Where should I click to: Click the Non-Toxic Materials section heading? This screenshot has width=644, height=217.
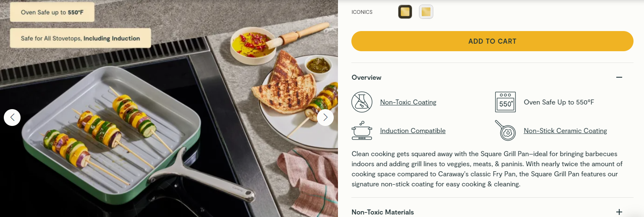click(x=383, y=212)
